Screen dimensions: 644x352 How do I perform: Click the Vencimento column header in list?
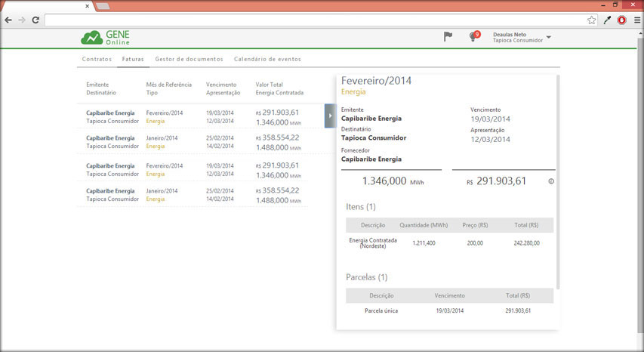pyautogui.click(x=221, y=85)
